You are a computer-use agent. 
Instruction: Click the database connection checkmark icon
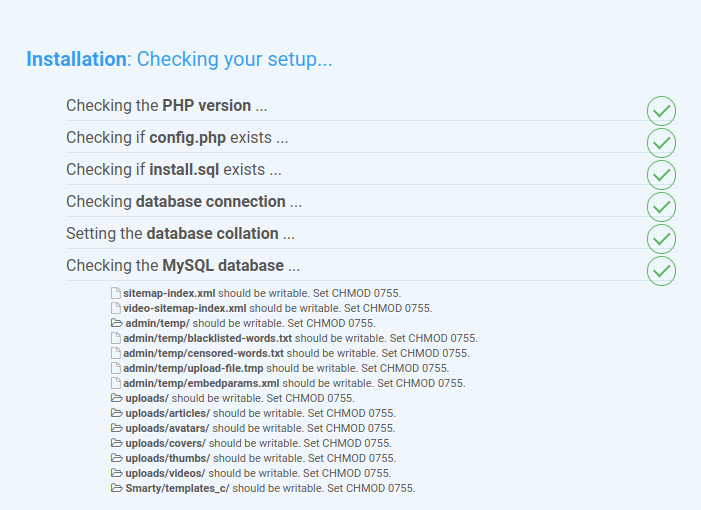coord(661,207)
